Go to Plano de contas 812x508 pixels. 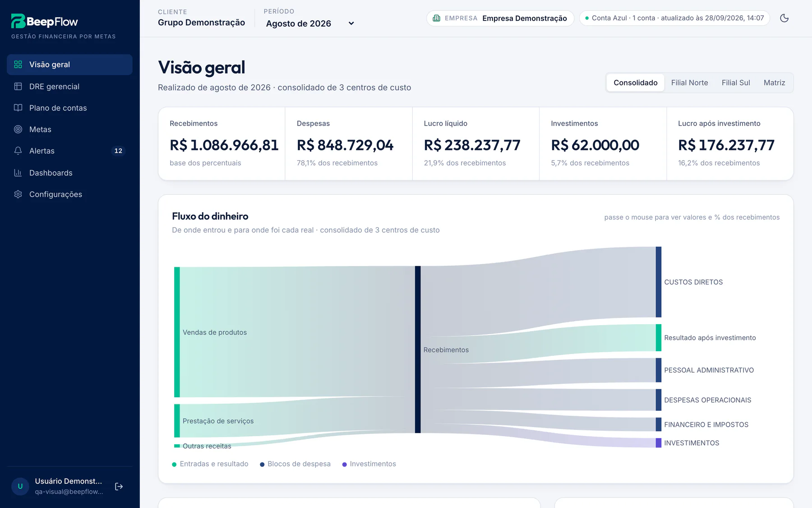(x=69, y=108)
